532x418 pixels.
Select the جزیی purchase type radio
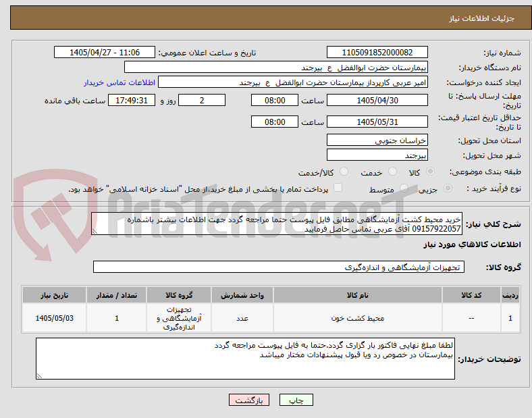point(448,188)
